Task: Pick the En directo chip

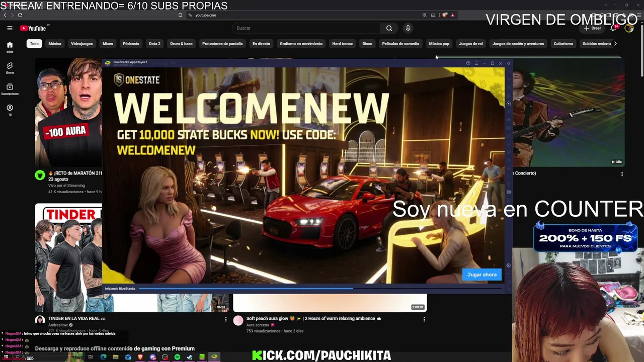Action: pos(261,44)
